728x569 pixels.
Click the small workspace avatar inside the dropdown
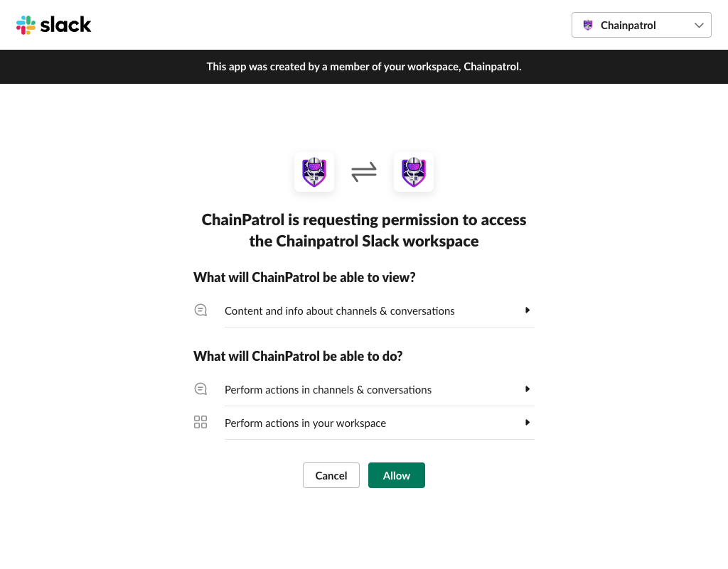[x=588, y=25]
